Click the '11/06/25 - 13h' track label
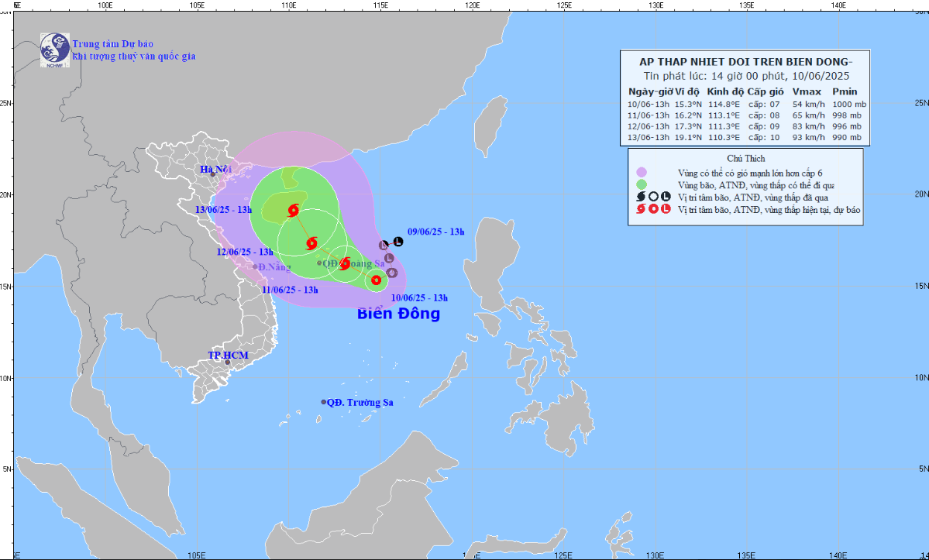Image resolution: width=929 pixels, height=560 pixels. [x=290, y=290]
